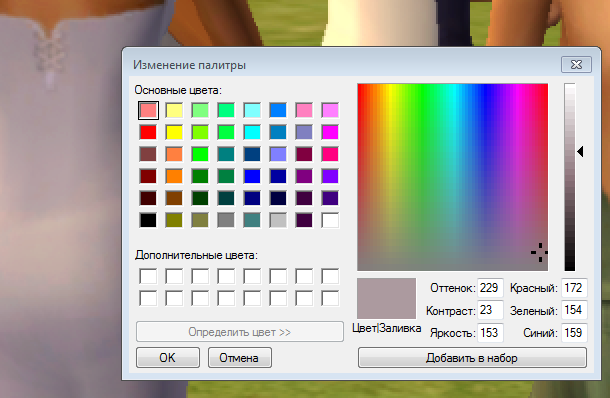This screenshot has height=398, width=610.
Task: Select the pure red basic color swatch
Action: point(148,132)
